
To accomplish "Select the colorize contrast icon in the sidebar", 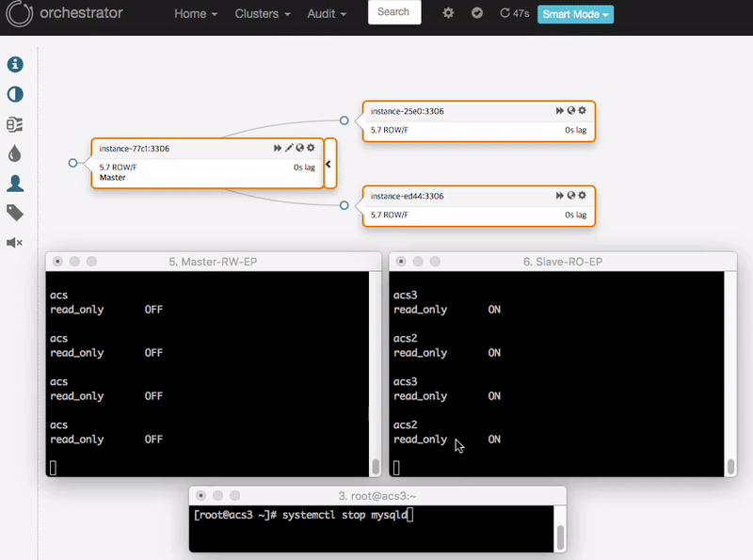I will click(x=14, y=94).
